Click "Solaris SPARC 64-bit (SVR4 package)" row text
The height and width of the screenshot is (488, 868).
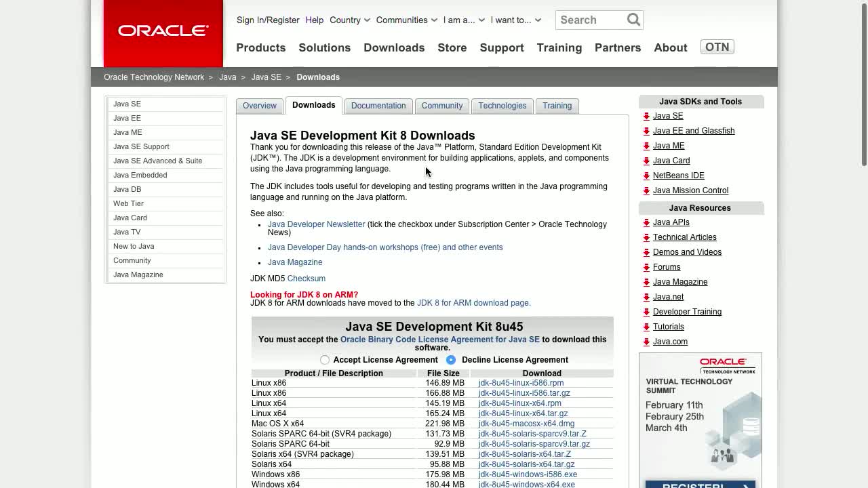point(321,434)
